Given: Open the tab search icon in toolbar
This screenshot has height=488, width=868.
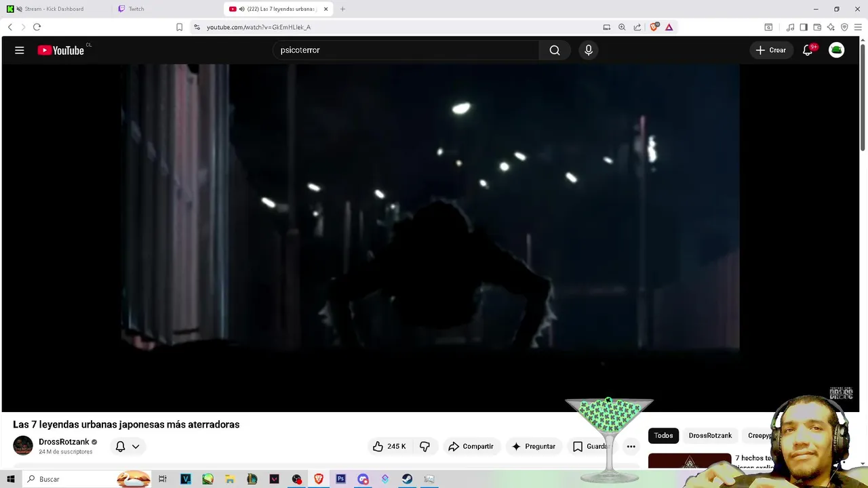Looking at the screenshot, I should (x=768, y=27).
